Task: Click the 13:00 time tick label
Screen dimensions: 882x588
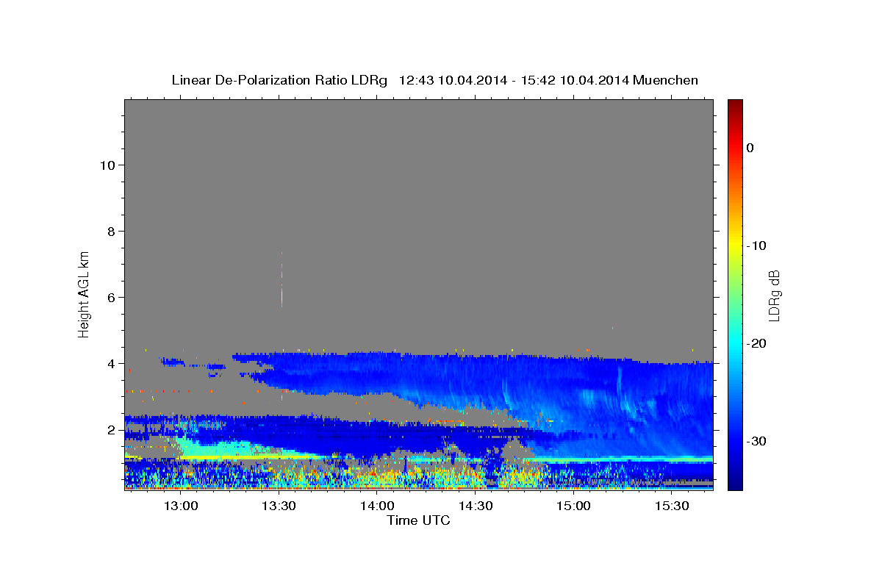Action: (x=181, y=506)
